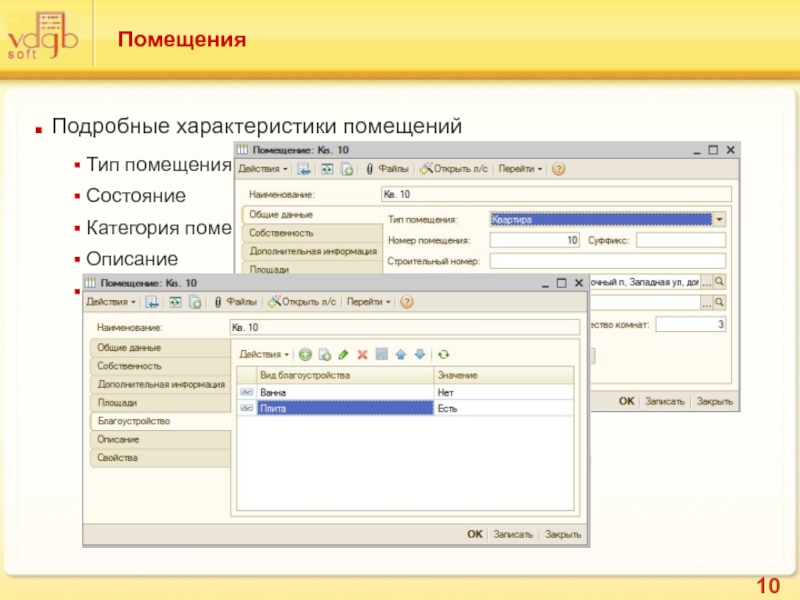Screen dimensions: 800x600
Task: Click Записать in front window
Action: [513, 534]
